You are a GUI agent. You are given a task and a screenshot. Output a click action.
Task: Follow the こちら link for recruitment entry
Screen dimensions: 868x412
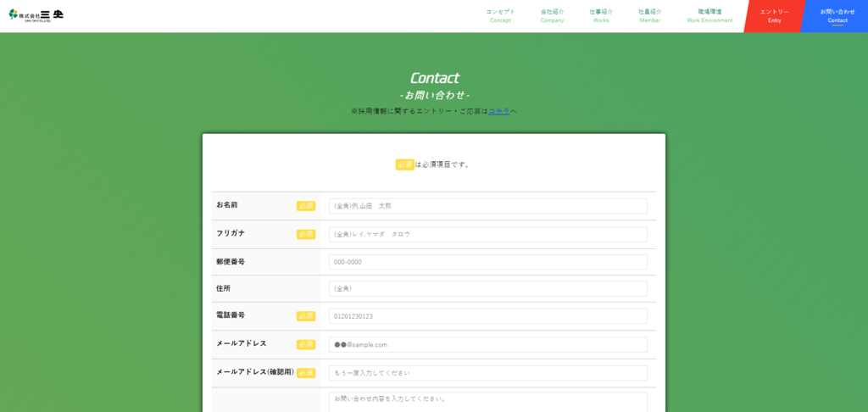pyautogui.click(x=499, y=111)
